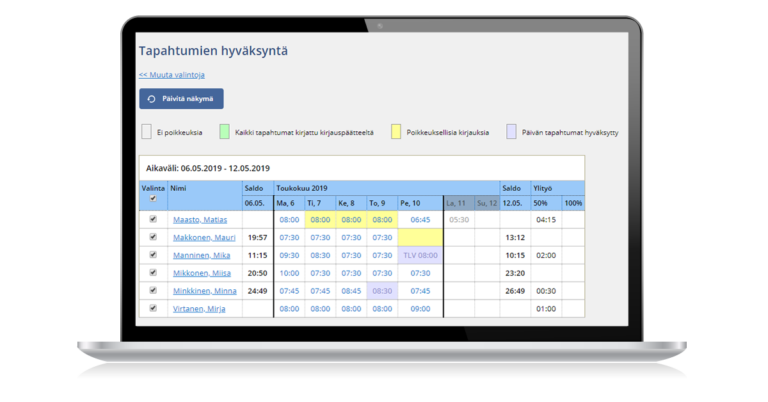Click the 06:45 Friday entry for Maasto
The height and width of the screenshot is (402, 768).
click(x=420, y=219)
